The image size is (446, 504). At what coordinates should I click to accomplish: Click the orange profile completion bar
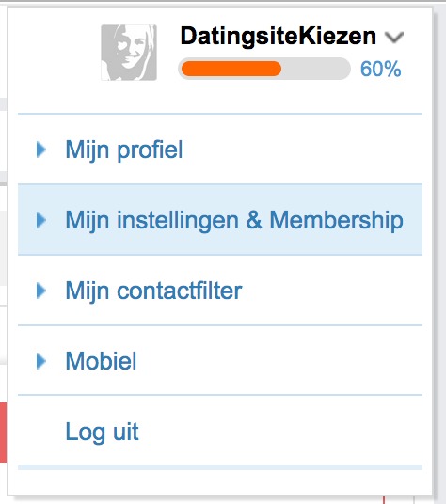pyautogui.click(x=231, y=69)
